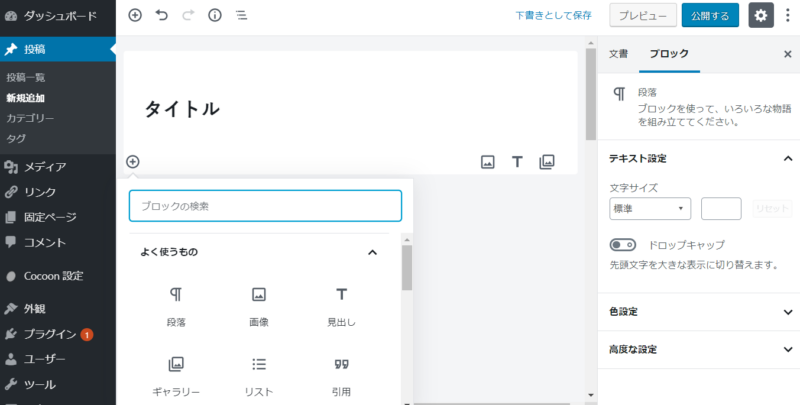This screenshot has width=800, height=405.
Task: Click the redo arrow icon
Action: [188, 15]
